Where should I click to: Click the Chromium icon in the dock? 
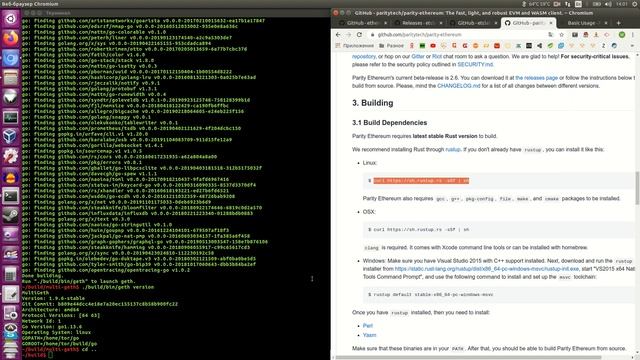click(x=11, y=58)
